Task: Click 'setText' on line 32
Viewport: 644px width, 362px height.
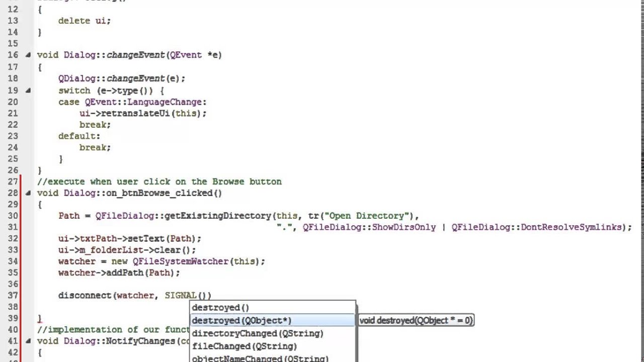Action: 146,239
